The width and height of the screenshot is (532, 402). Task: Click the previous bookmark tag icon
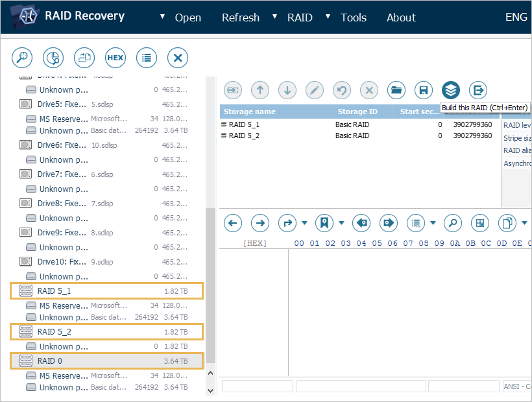361,223
